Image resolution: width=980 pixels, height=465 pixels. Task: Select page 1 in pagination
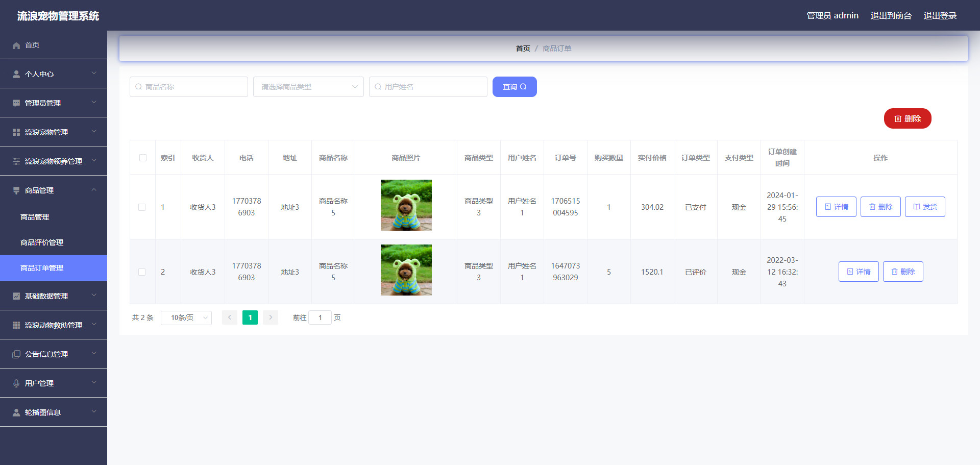pos(250,317)
